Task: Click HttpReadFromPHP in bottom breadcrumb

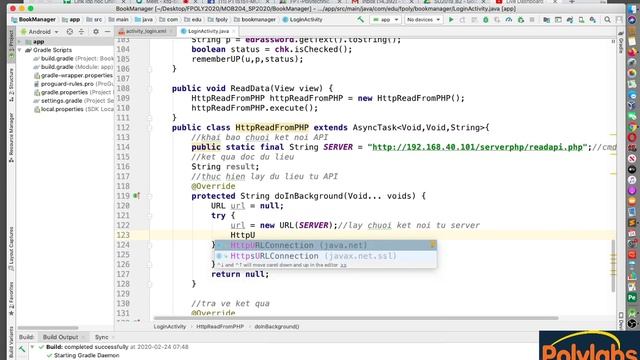Action: pyautogui.click(x=220, y=327)
